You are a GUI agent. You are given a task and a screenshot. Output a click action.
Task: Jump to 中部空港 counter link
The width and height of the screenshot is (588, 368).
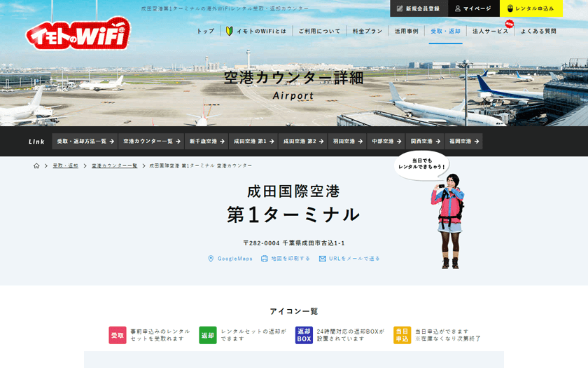[x=386, y=141]
